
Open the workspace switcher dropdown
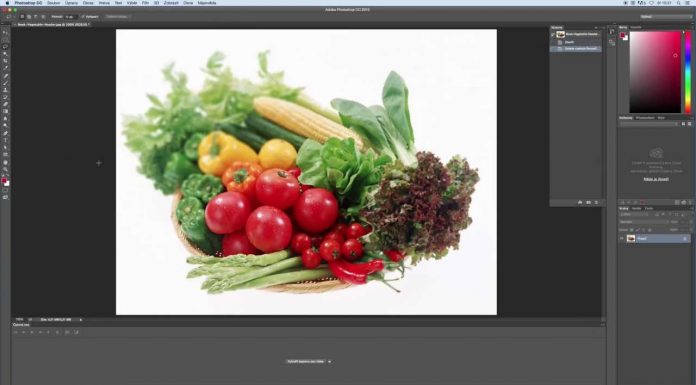(x=666, y=17)
